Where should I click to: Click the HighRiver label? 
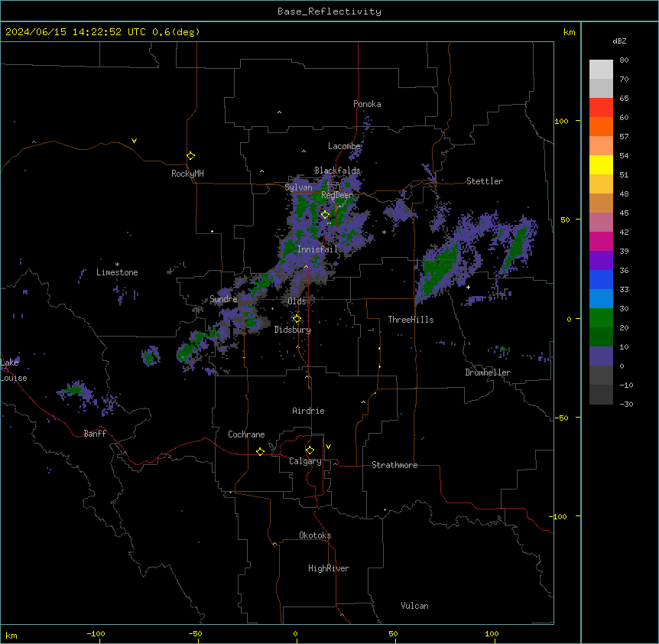coord(329,568)
